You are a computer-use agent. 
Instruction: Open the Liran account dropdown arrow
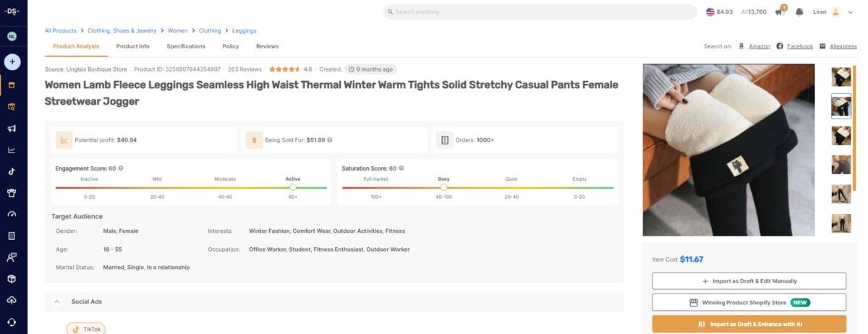851,12
